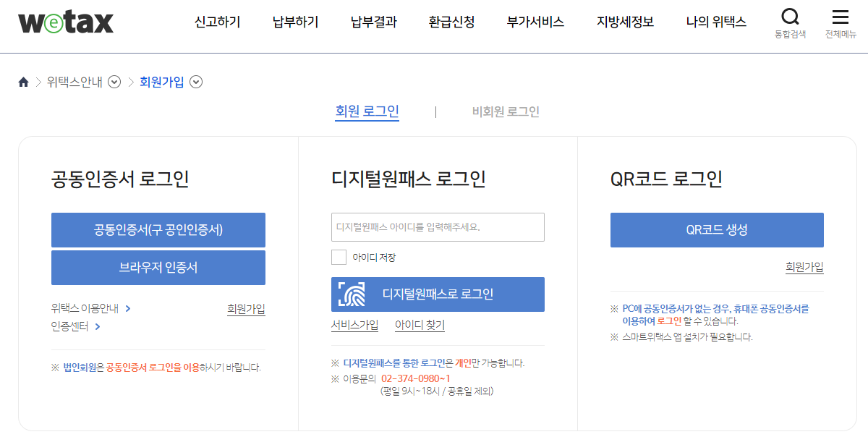Check the 아이디 저장 checkbox
The width and height of the screenshot is (868, 437).
point(339,257)
